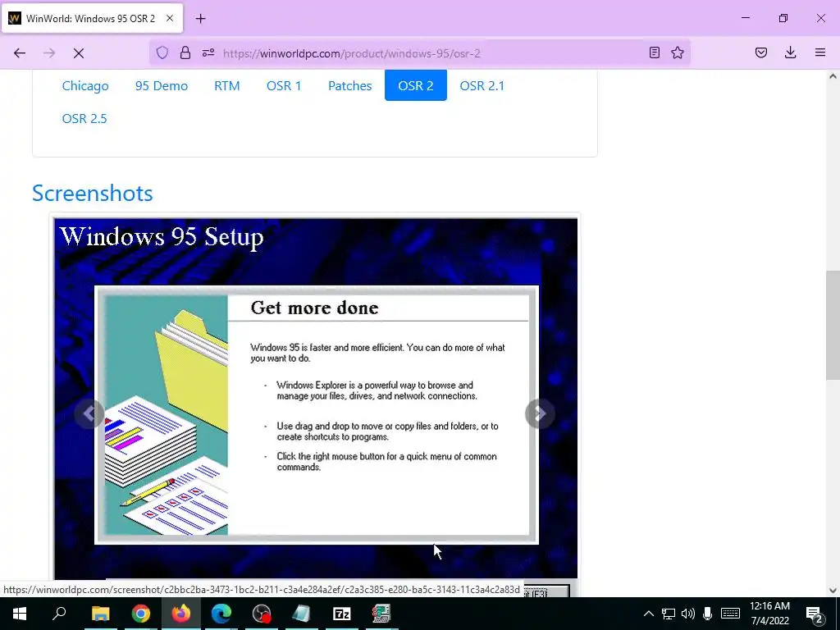840x630 pixels.
Task: Go back to the previous page
Action: pos(20,53)
